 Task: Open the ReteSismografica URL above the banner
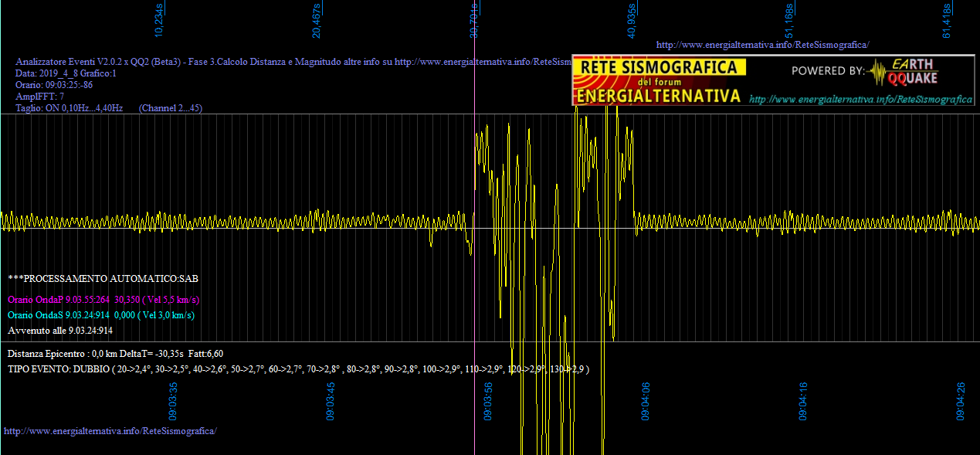(x=762, y=45)
